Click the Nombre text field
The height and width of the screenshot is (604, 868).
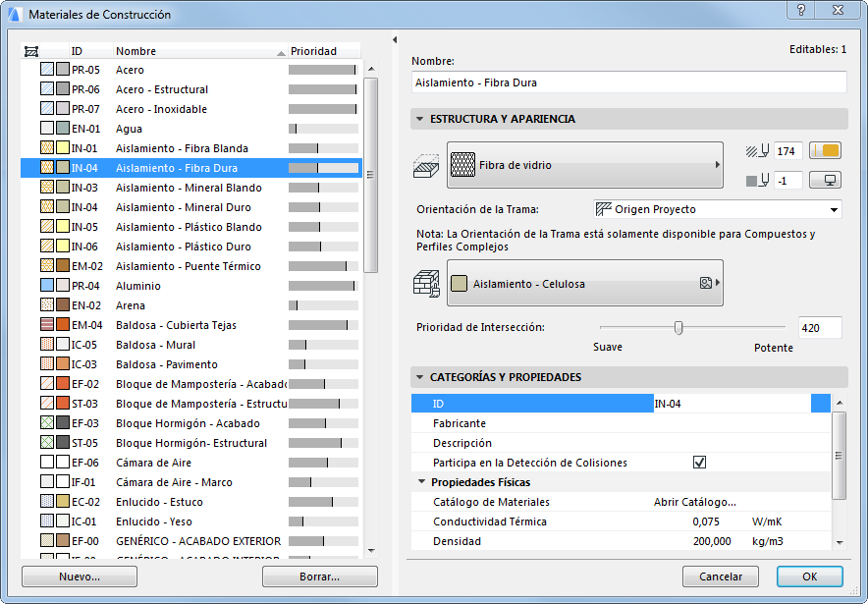tap(628, 82)
